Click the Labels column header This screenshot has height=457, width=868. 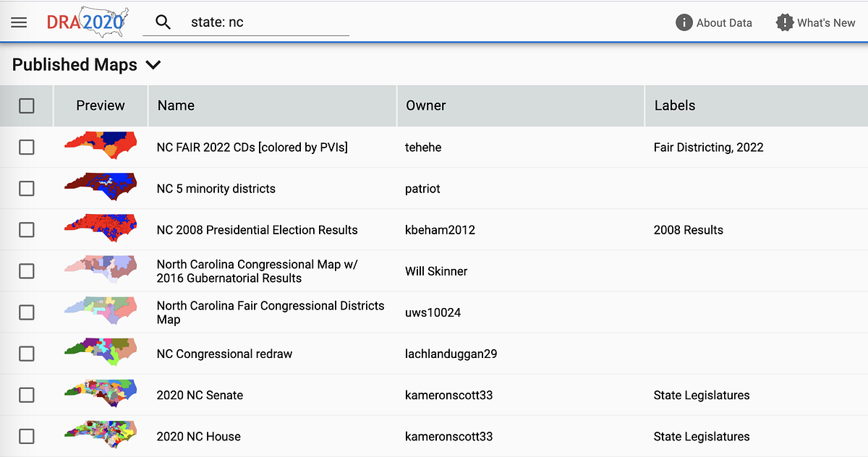[x=674, y=106]
